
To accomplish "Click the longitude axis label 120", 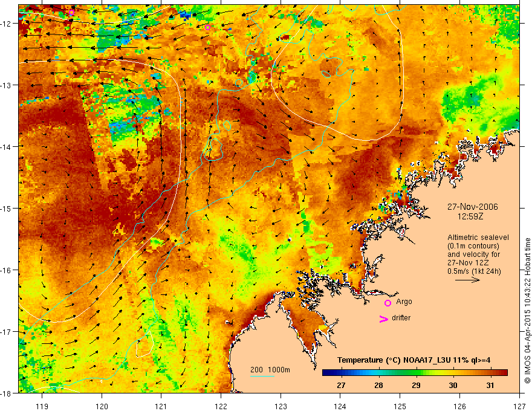I will point(102,406).
